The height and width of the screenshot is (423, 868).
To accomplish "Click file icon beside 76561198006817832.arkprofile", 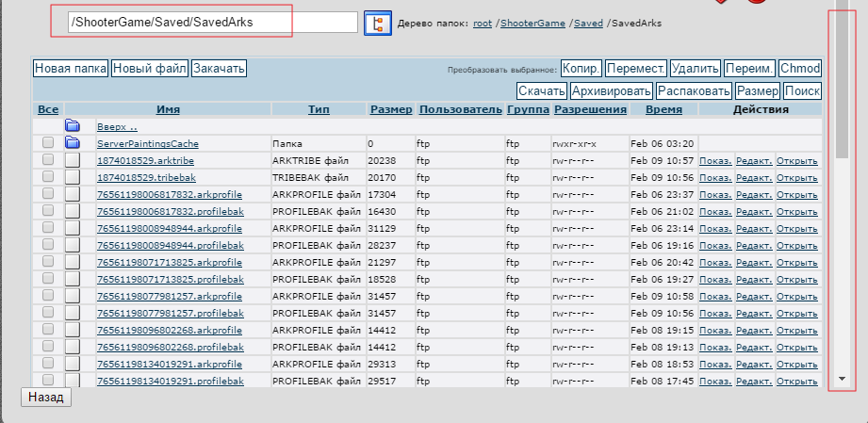I will (x=73, y=194).
